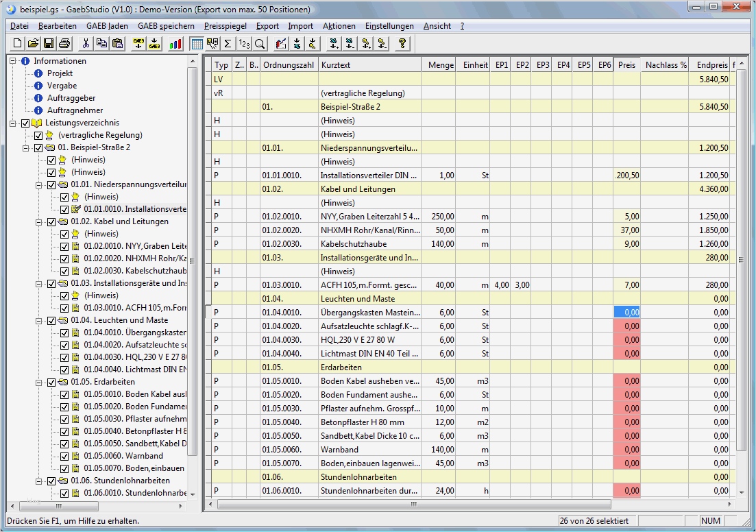Click the Sum (Σ) calculation icon

[226, 43]
